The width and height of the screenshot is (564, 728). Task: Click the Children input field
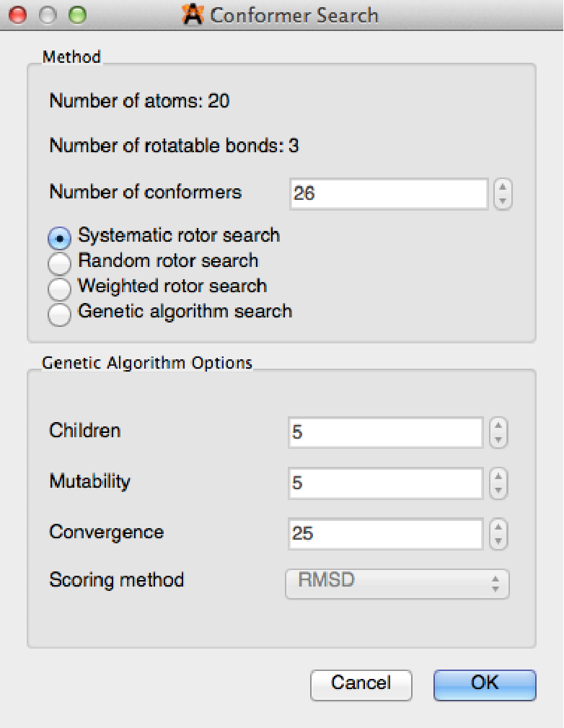click(x=384, y=432)
